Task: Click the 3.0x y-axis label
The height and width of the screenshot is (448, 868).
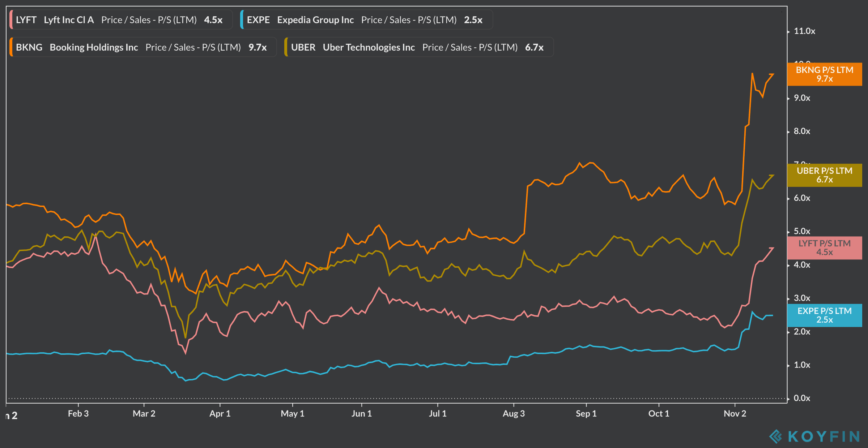Action: pos(802,298)
